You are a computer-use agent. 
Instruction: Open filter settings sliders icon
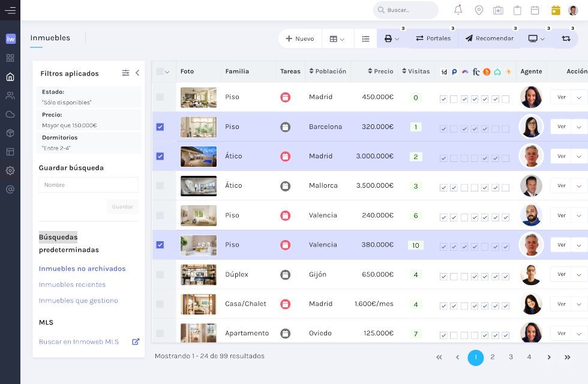click(x=125, y=73)
